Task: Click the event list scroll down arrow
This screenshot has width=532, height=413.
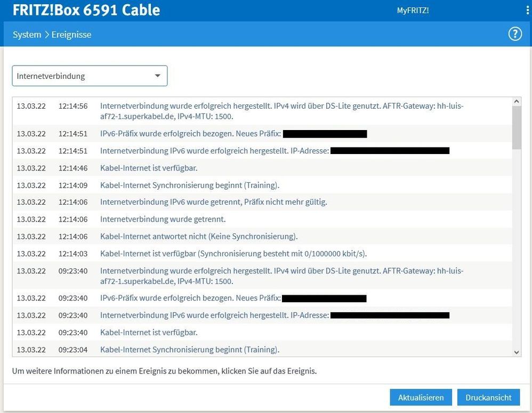Action: (x=517, y=352)
